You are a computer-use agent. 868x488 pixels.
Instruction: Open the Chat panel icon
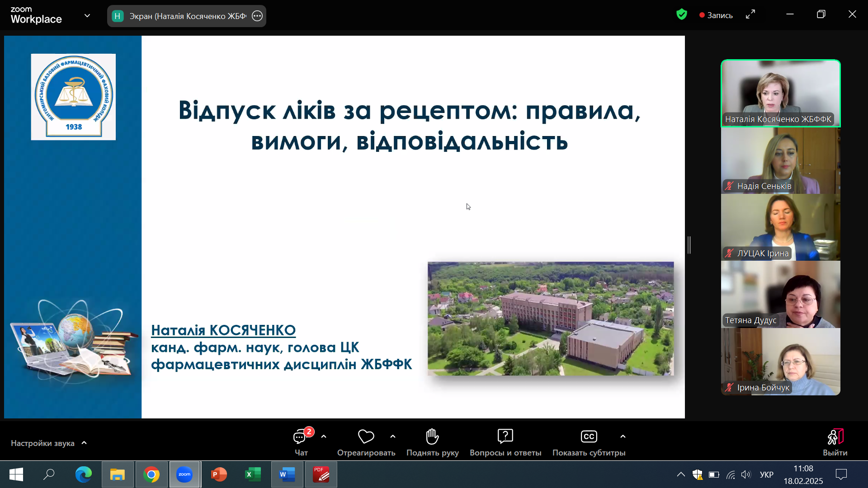pos(300,437)
